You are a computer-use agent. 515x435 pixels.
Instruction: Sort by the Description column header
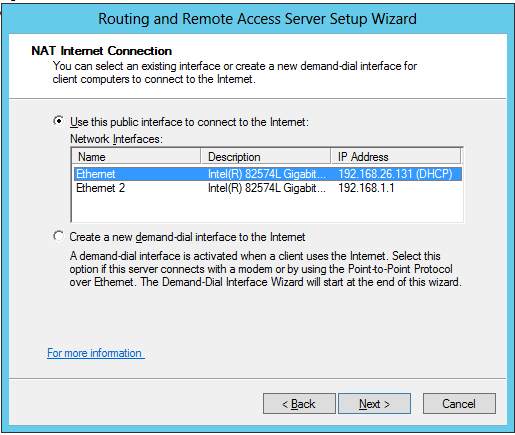coord(266,157)
